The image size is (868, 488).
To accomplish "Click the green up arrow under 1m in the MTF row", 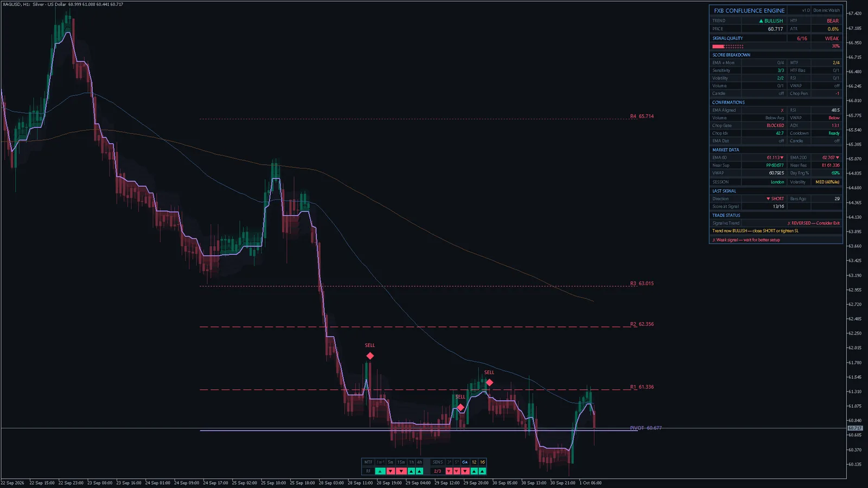I will click(x=380, y=471).
